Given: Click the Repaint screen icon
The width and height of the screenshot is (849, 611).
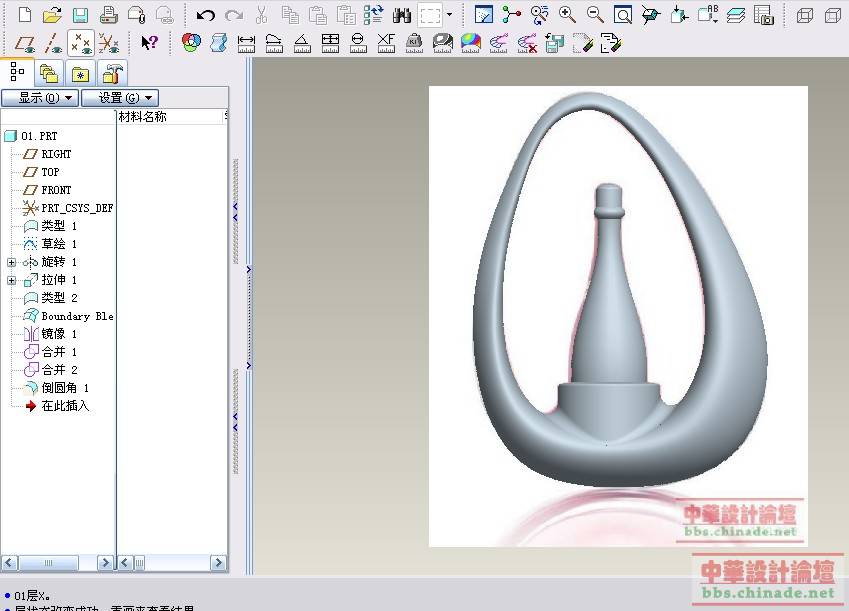Looking at the screenshot, I should click(x=483, y=15).
